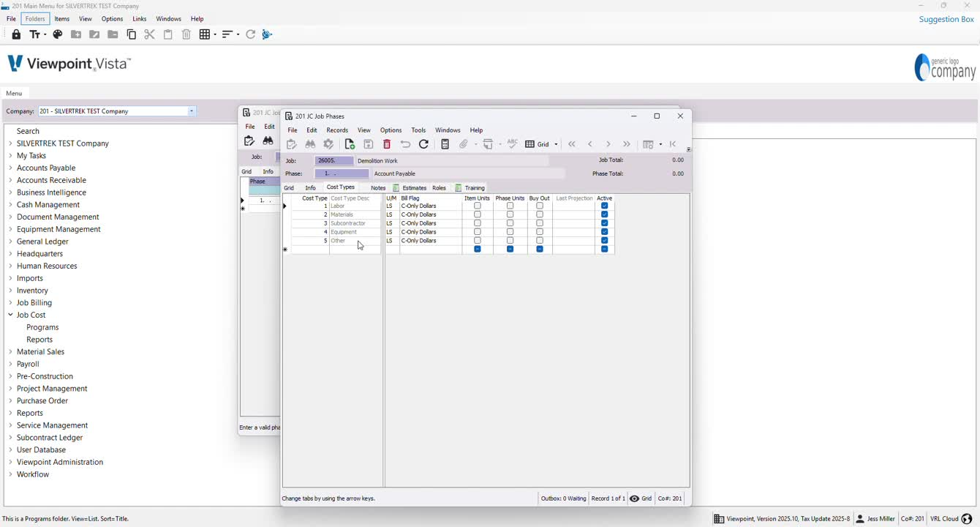980x527 pixels.
Task: Open the color palette theme icon
Action: [58, 34]
